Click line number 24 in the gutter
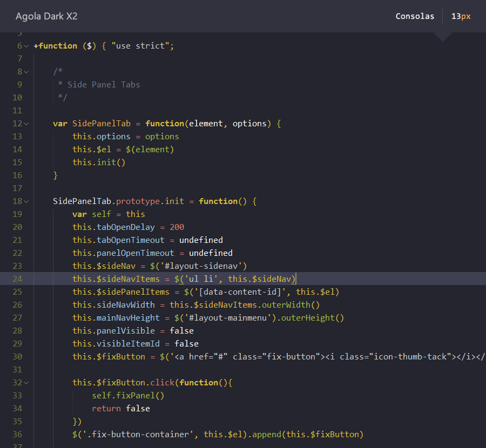 (x=17, y=279)
